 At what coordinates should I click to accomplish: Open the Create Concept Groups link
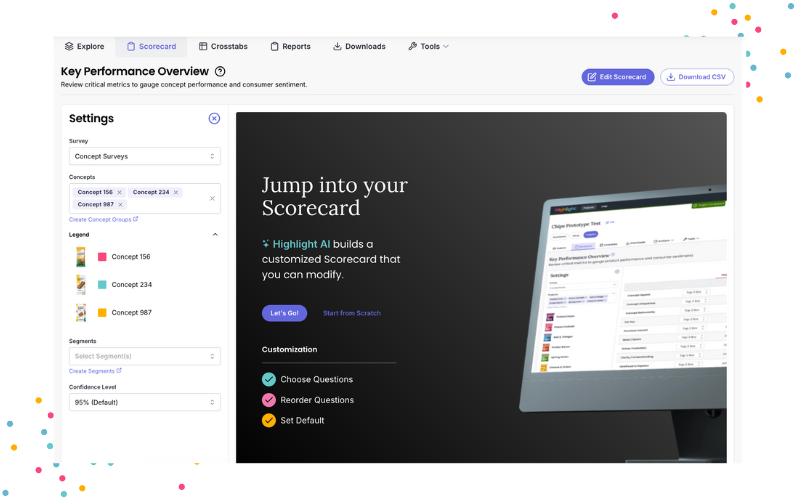pos(104,219)
